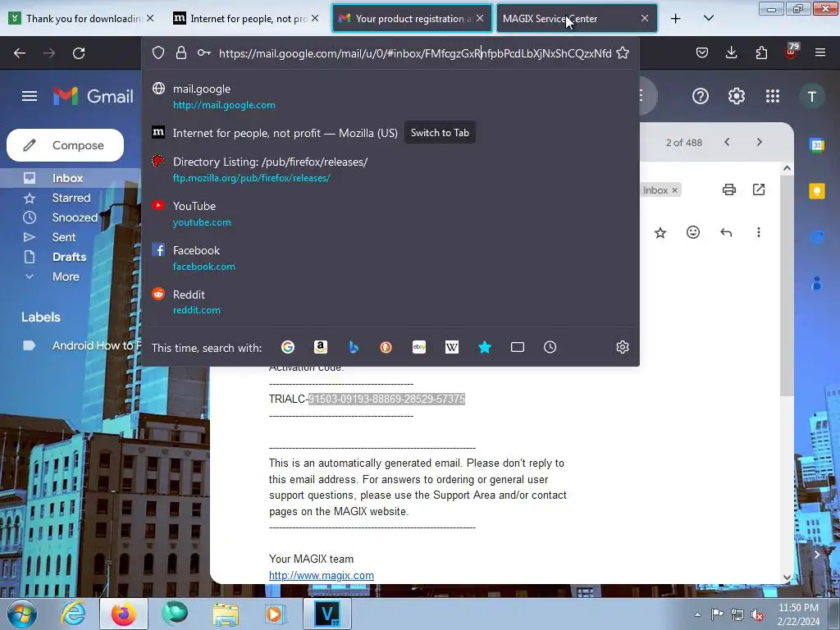The image size is (840, 630).
Task: Toggle Gmail main menu hamburger
Action: [30, 97]
